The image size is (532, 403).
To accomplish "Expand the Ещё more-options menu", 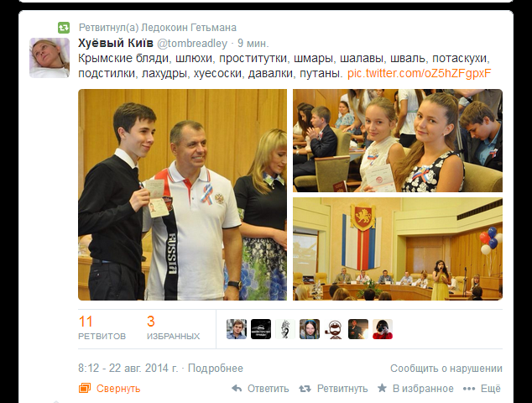I will pyautogui.click(x=482, y=389).
